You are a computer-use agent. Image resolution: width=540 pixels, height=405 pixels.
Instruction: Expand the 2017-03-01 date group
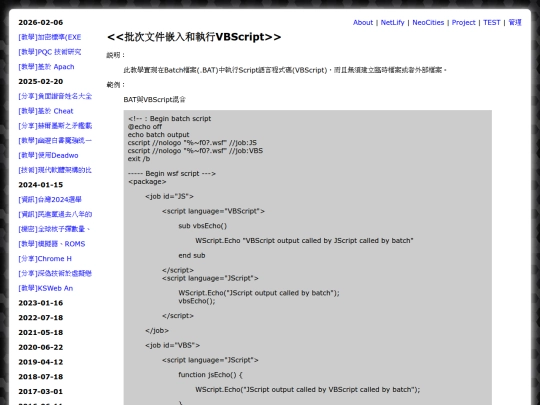(x=41, y=392)
